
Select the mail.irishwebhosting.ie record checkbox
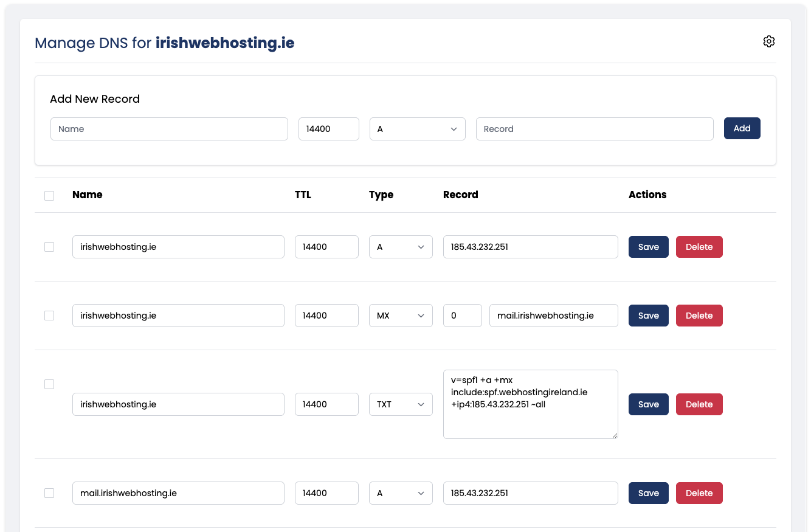point(49,493)
